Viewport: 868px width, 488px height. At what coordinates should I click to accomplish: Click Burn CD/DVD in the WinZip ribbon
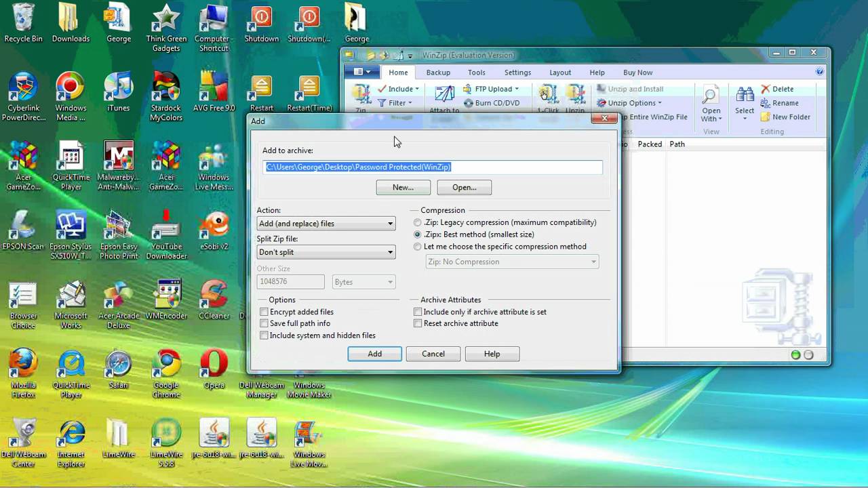[492, 103]
